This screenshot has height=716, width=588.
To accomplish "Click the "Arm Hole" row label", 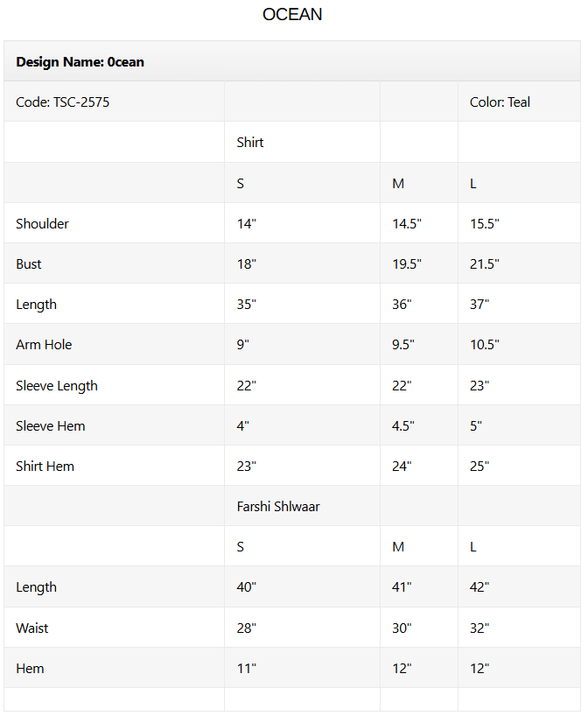I will coord(44,345).
